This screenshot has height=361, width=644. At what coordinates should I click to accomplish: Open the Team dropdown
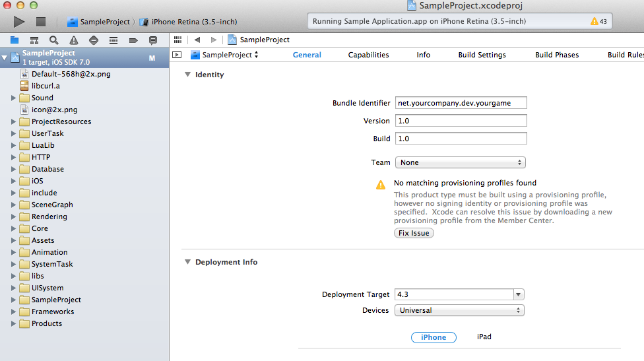pyautogui.click(x=460, y=162)
